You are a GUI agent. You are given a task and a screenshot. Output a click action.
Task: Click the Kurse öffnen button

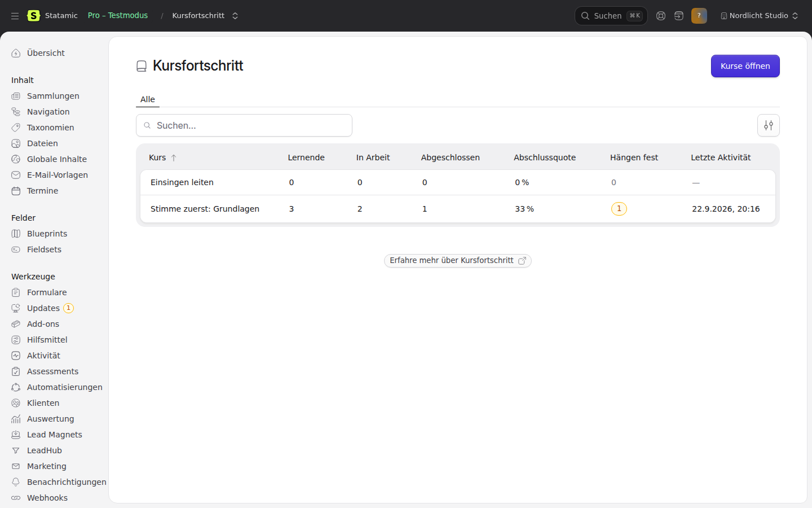[745, 66]
